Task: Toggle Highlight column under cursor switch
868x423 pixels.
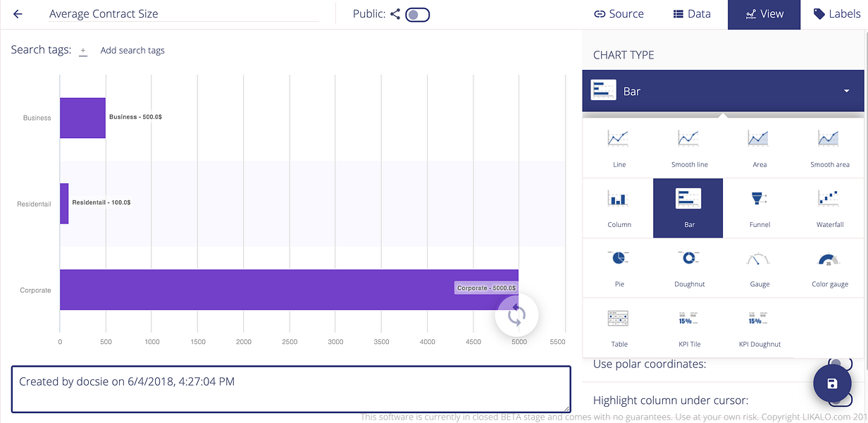Action: pyautogui.click(x=839, y=400)
